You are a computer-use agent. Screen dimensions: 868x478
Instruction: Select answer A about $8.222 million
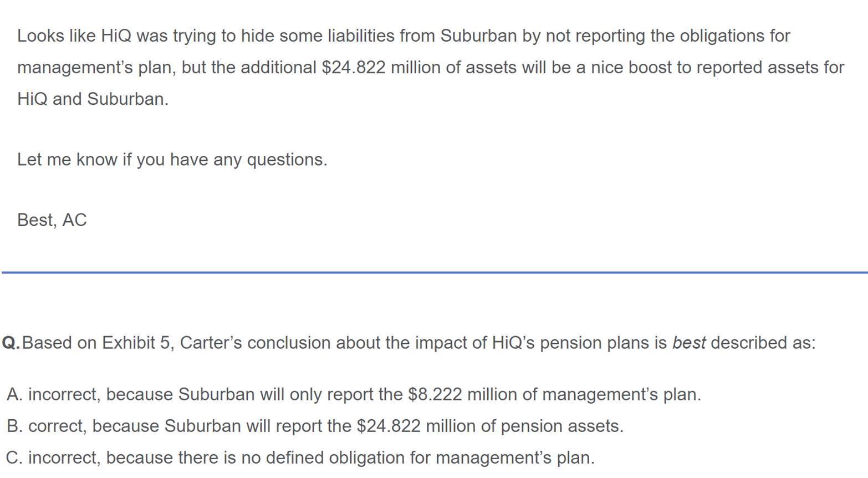(x=355, y=394)
